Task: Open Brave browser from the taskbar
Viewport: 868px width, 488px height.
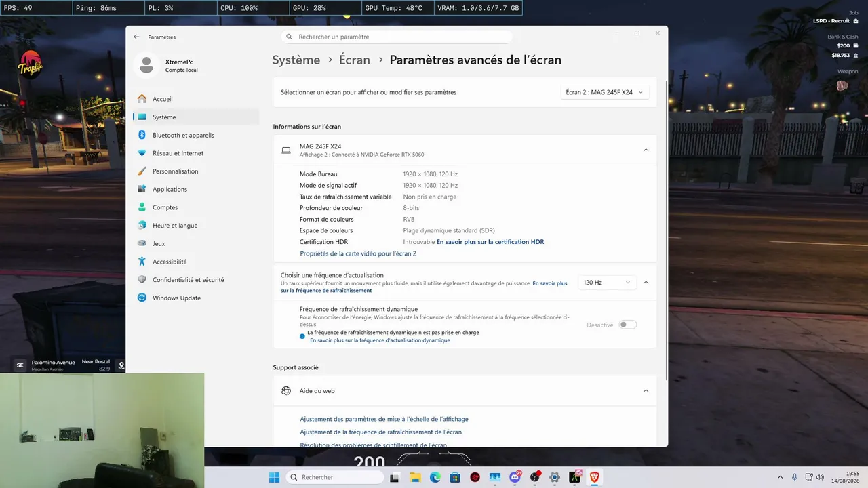Action: coord(595,477)
